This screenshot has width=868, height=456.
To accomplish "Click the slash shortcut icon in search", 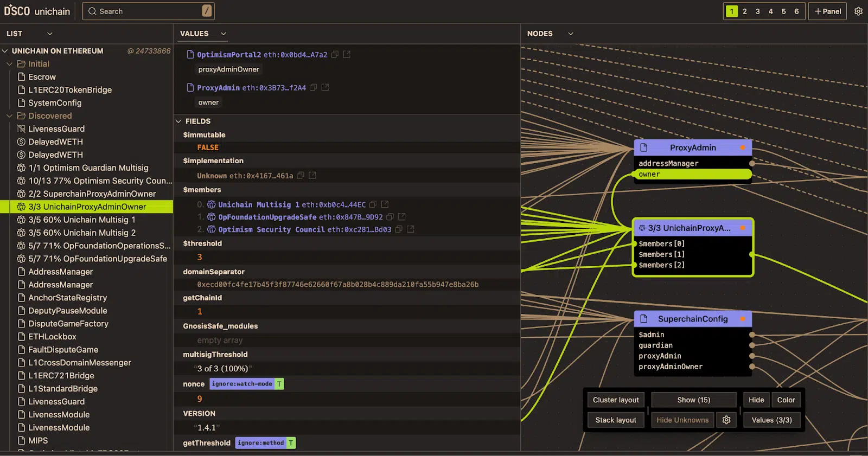I will click(207, 11).
